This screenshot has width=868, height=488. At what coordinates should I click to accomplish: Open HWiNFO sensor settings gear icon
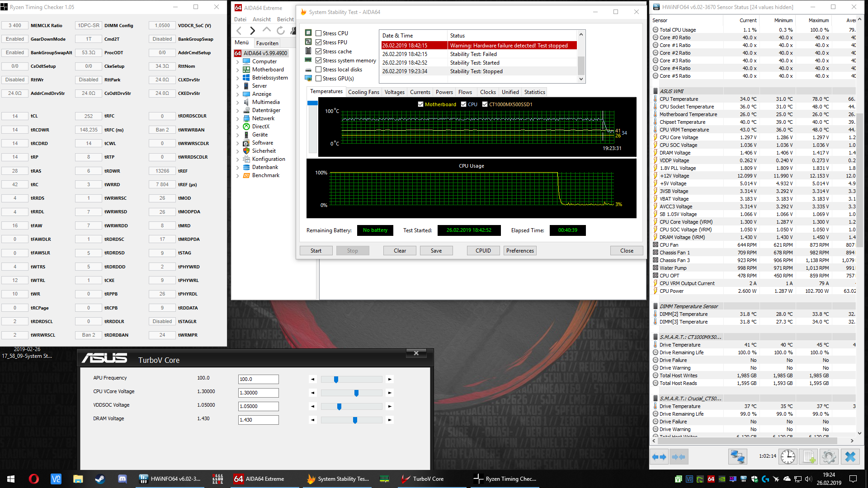(x=829, y=457)
